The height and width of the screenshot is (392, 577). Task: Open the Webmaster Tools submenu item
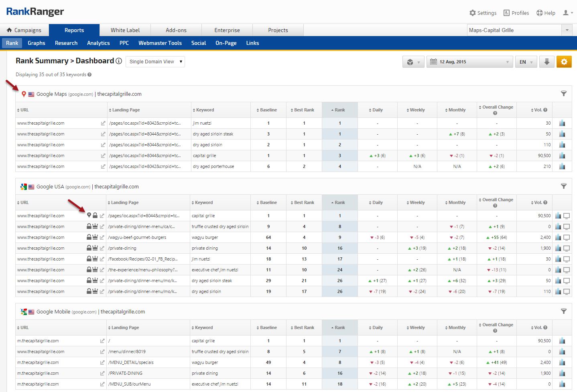tap(160, 43)
